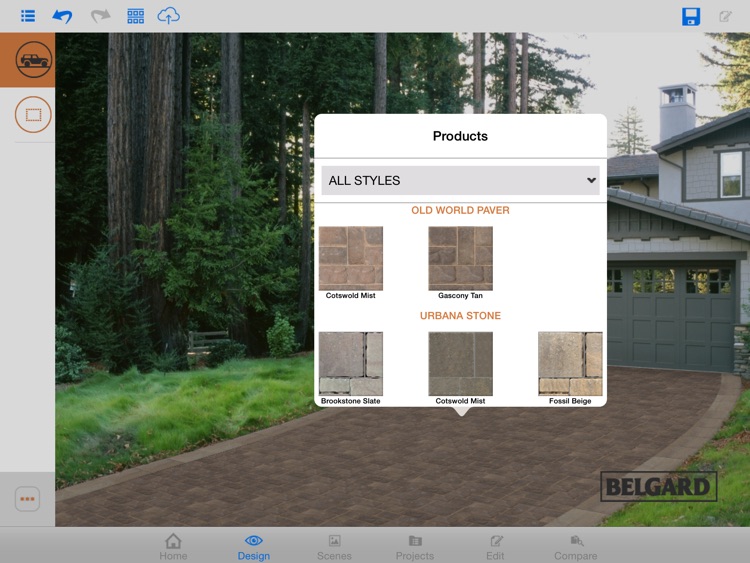The height and width of the screenshot is (563, 750).
Task: Tap the edit note icon top right
Action: pos(725,17)
